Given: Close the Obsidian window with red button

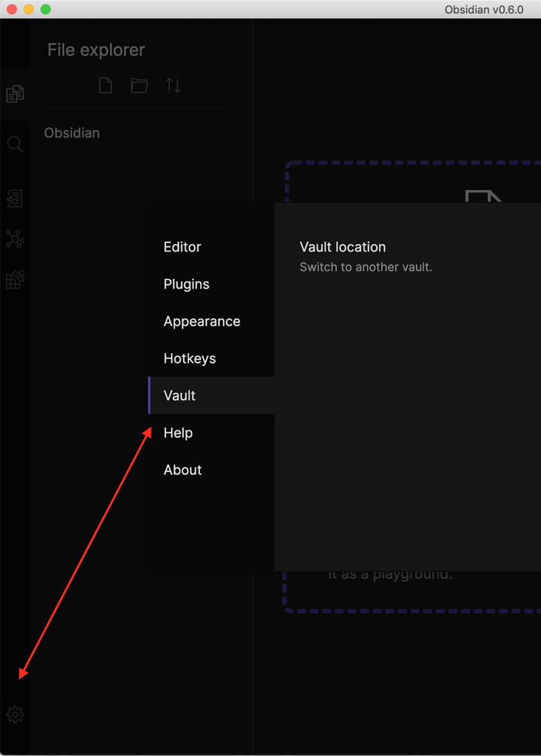Looking at the screenshot, I should (x=11, y=9).
